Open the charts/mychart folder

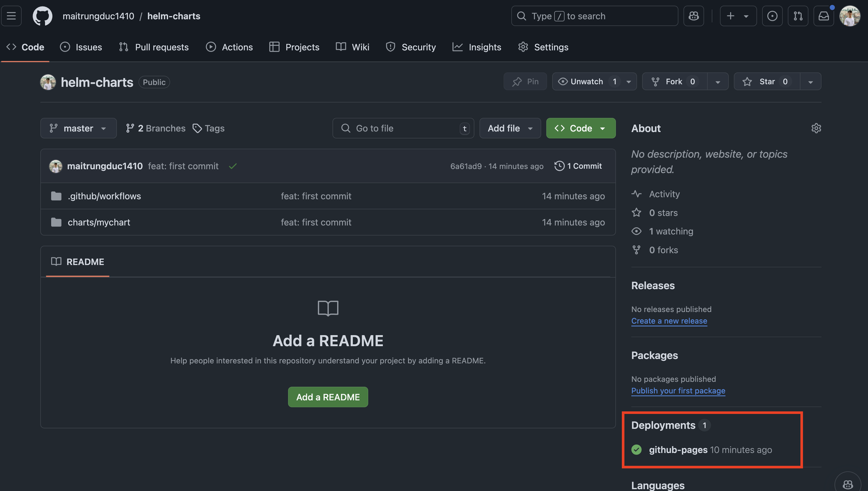(99, 222)
